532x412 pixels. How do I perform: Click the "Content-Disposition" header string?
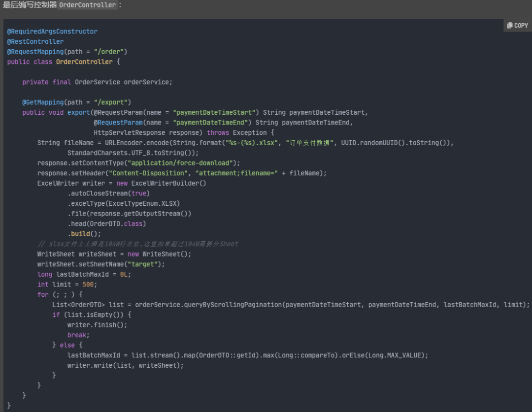tap(148, 173)
